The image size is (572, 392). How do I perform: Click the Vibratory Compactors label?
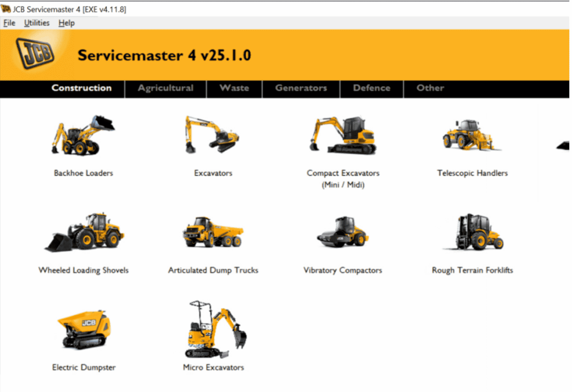[343, 270]
